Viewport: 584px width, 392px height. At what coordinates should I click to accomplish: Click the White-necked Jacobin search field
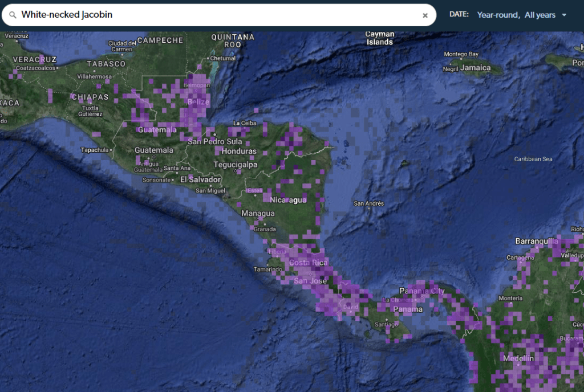point(217,15)
